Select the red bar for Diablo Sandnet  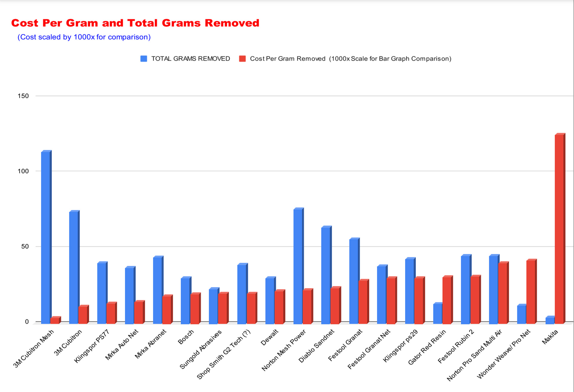[336, 305]
